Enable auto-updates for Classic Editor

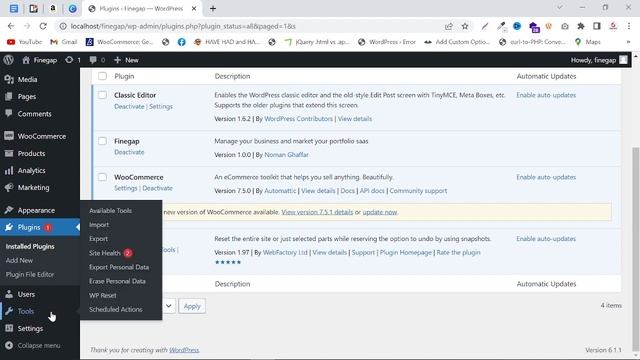click(x=546, y=95)
